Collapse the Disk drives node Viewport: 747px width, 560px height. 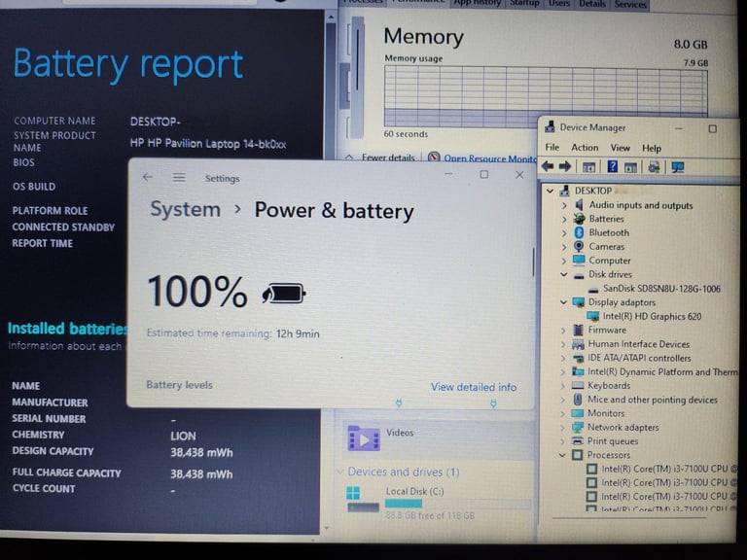point(564,275)
